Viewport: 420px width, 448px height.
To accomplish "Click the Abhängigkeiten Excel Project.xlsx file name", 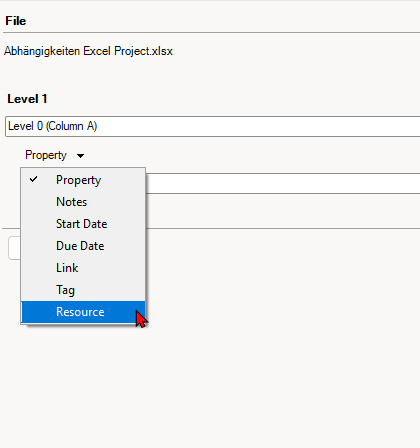I will (x=88, y=51).
